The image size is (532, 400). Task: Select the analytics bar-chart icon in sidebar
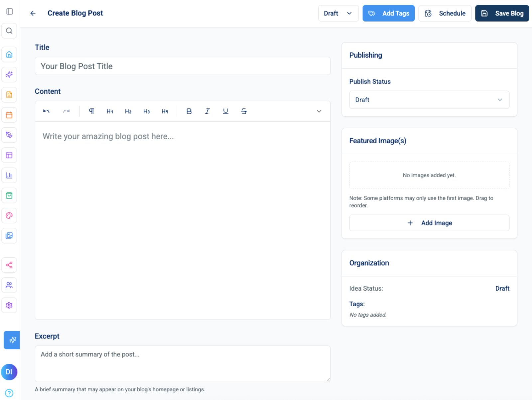[x=9, y=175]
